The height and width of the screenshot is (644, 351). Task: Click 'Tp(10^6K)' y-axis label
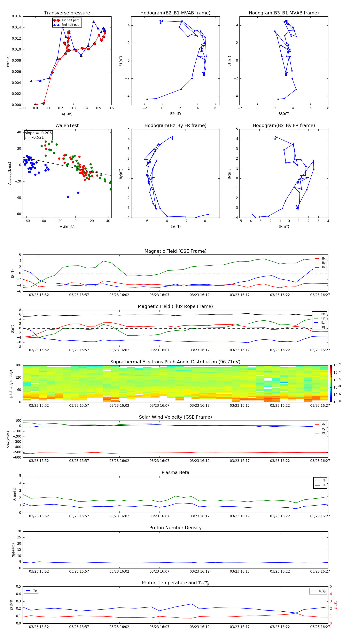click(x=11, y=605)
